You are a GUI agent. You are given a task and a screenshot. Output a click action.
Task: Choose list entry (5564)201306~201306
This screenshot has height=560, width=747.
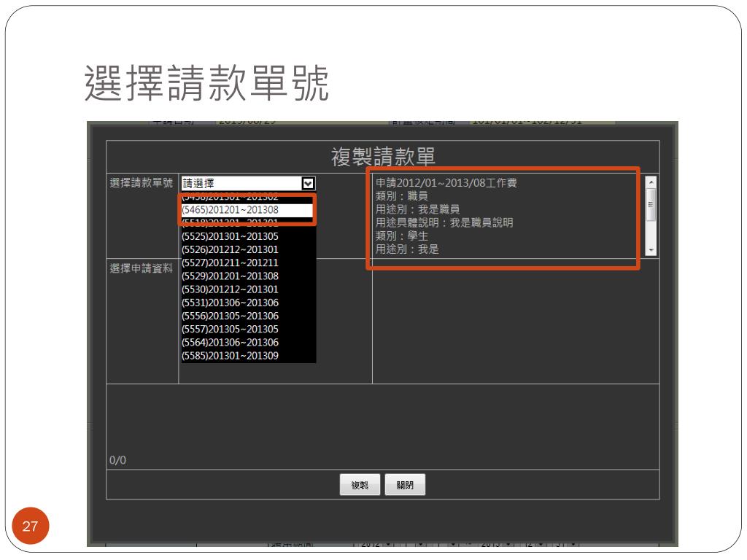[248, 343]
